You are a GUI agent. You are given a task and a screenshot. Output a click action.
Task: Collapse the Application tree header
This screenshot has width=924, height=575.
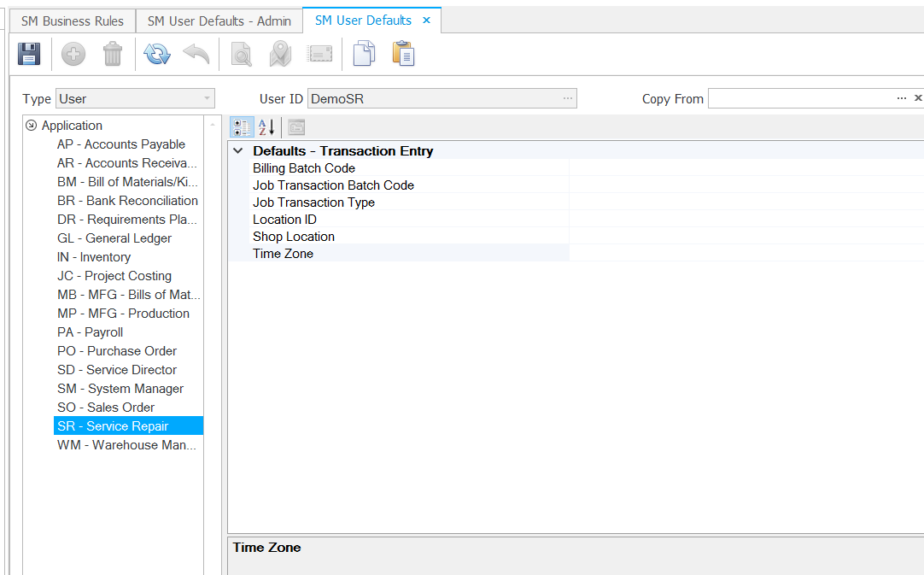coord(32,126)
